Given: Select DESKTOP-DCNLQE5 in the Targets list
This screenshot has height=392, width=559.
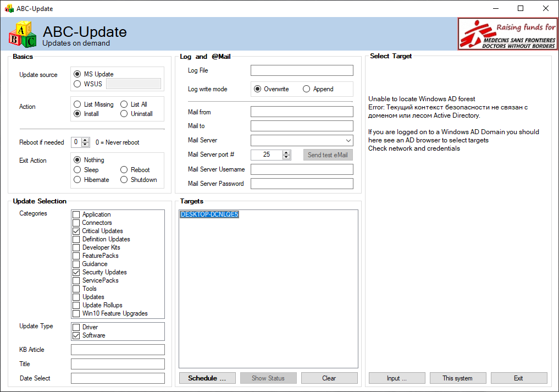Looking at the screenshot, I should pos(209,214).
